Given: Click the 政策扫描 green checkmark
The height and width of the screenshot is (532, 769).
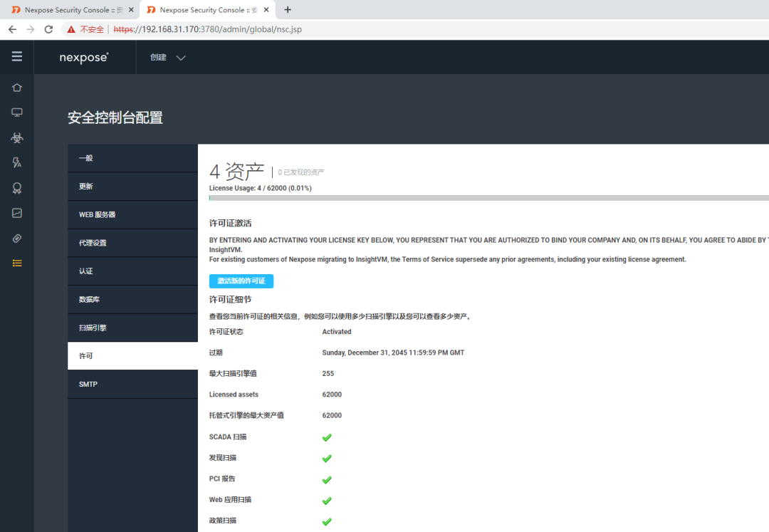Looking at the screenshot, I should tap(327, 522).
